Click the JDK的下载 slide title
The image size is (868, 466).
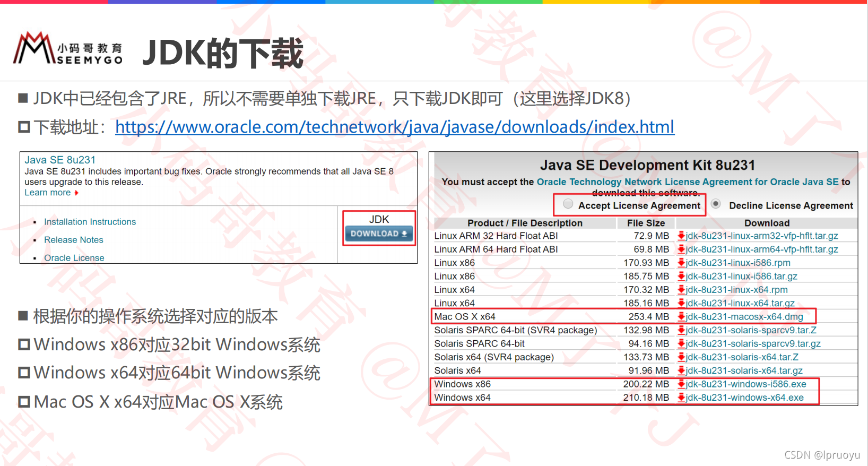223,53
